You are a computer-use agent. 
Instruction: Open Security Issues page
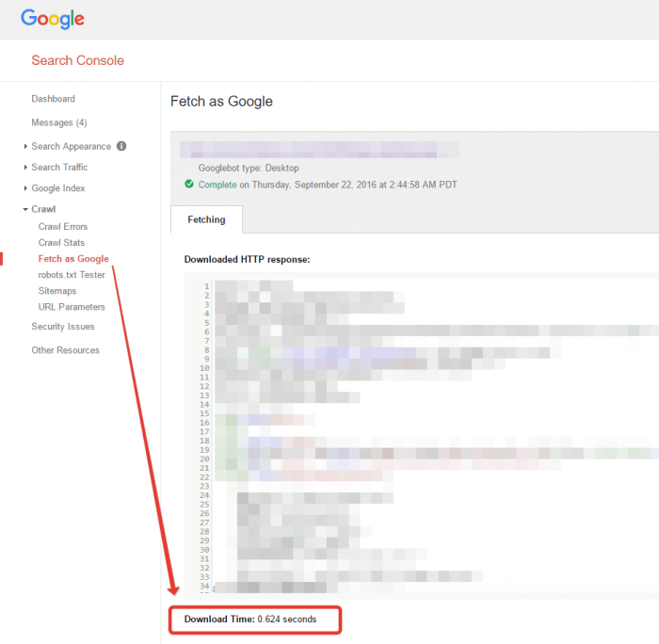click(x=63, y=327)
